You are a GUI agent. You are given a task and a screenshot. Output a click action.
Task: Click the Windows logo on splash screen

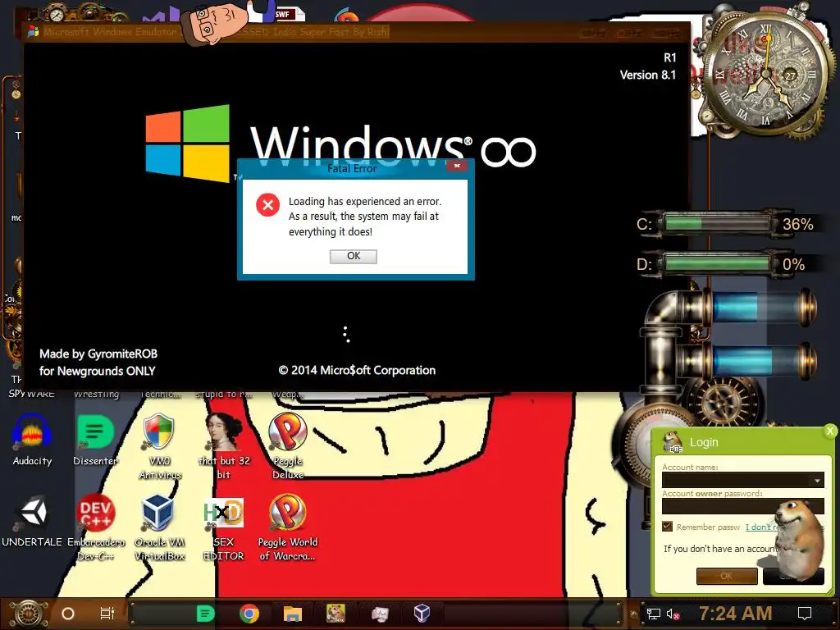point(188,143)
